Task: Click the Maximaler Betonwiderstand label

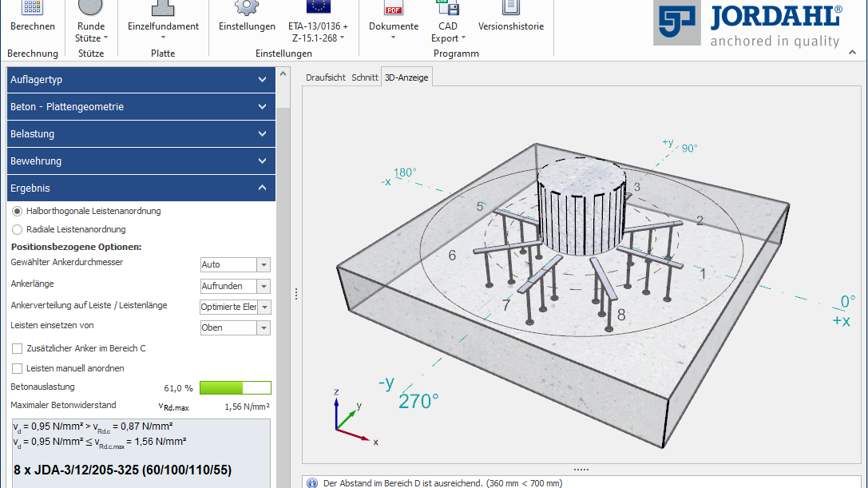Action: coord(64,406)
